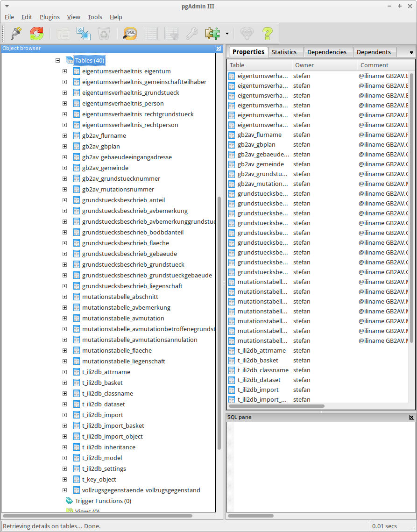Image resolution: width=417 pixels, height=532 pixels.
Task: Click the tree table icon next to t_key_object
Action: [x=77, y=479]
